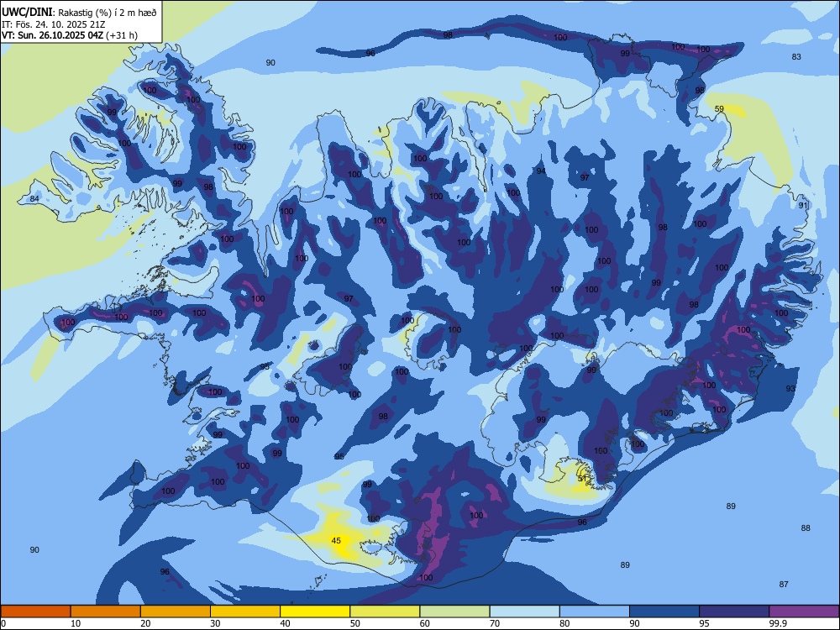Click the legend scale label '99.9'
The height and width of the screenshot is (630, 840).
[777, 623]
